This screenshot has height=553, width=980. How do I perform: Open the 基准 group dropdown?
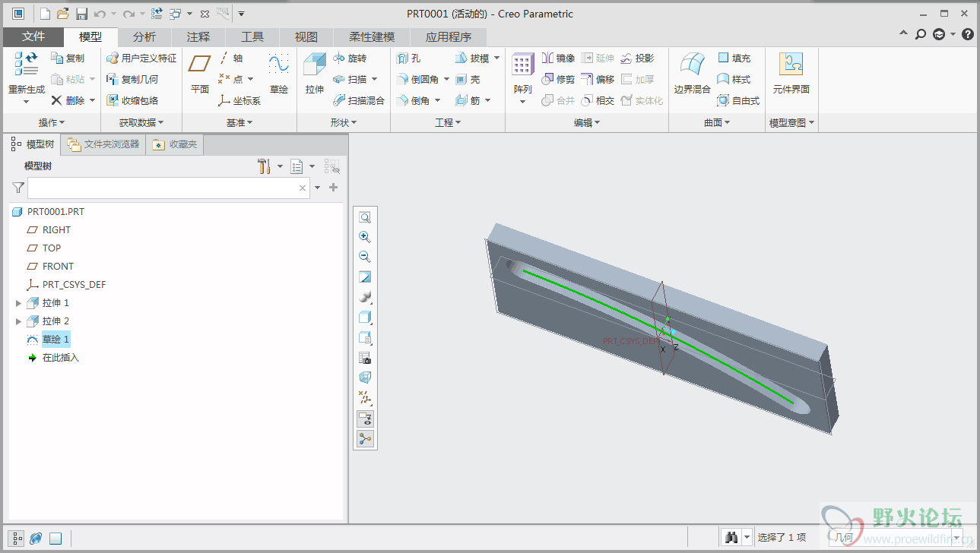click(x=239, y=122)
